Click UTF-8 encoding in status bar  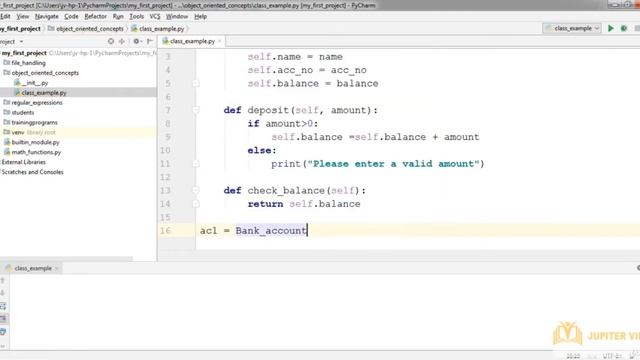click(612, 356)
